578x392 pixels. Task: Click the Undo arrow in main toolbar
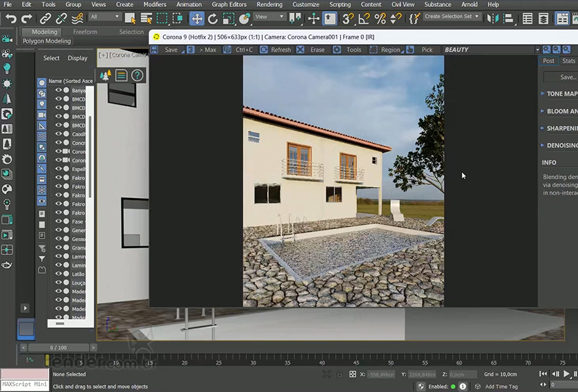[11, 19]
